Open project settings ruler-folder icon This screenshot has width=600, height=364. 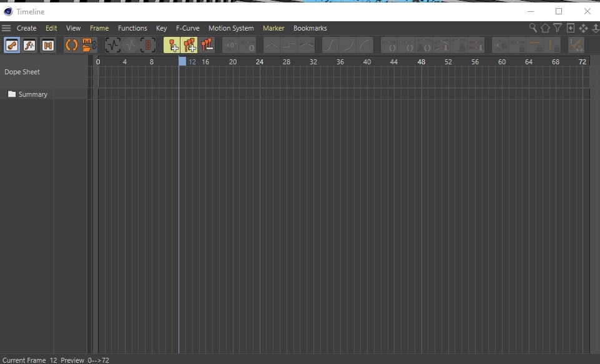coord(89,45)
